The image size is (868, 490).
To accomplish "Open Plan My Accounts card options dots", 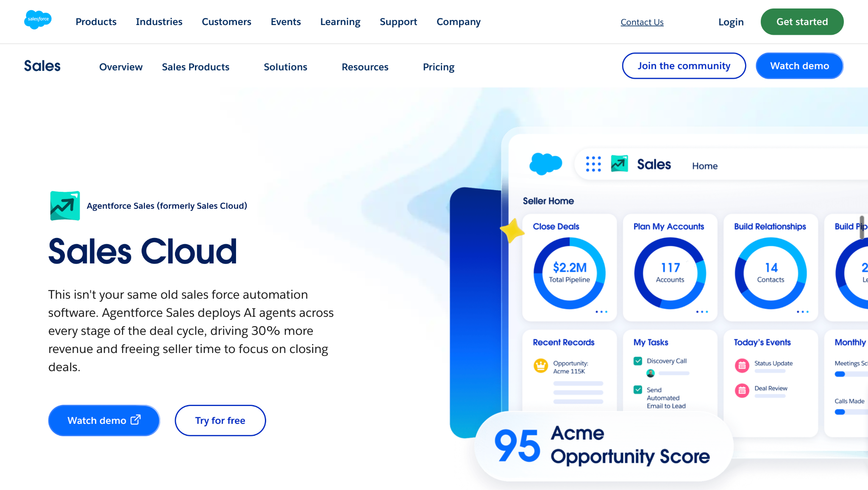I will pos(702,312).
